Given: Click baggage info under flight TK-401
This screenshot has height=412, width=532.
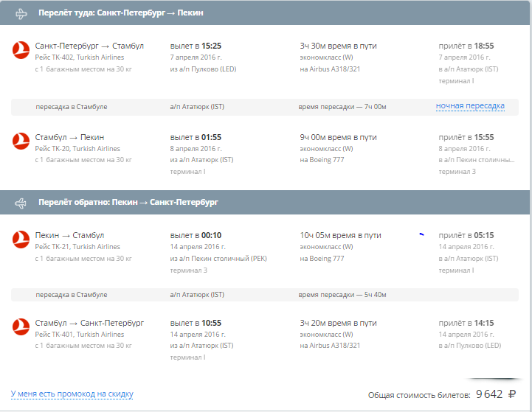Looking at the screenshot, I should coord(83,346).
